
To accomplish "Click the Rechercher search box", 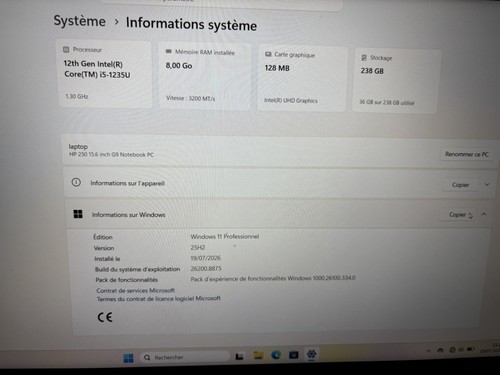I will point(185,357).
